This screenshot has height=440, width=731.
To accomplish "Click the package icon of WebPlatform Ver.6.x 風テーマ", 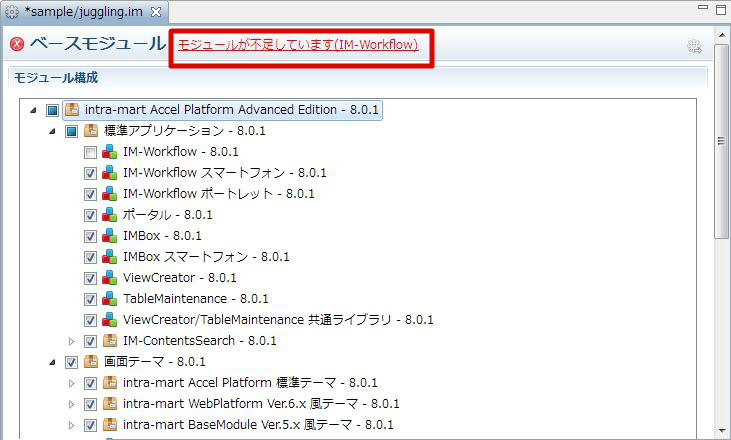I will (110, 403).
